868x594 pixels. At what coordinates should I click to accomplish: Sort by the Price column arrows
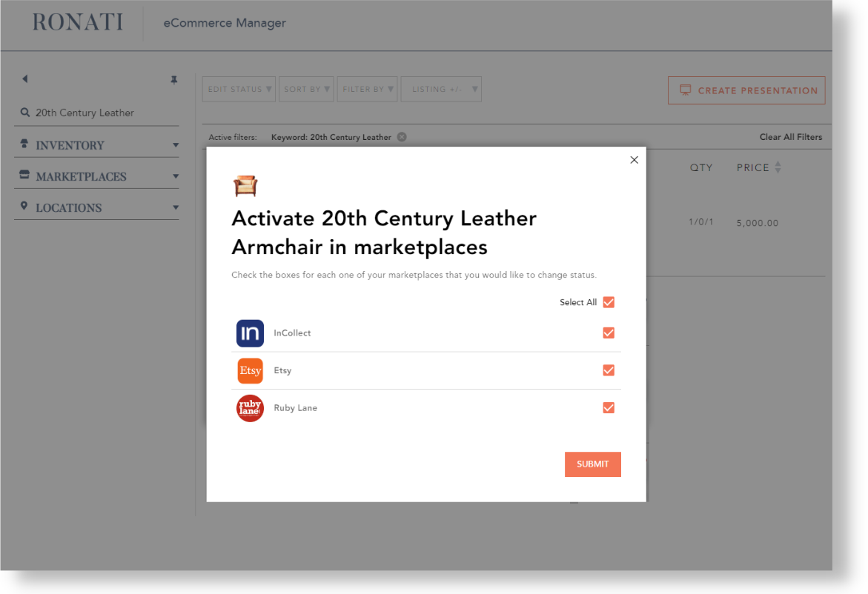pos(778,167)
